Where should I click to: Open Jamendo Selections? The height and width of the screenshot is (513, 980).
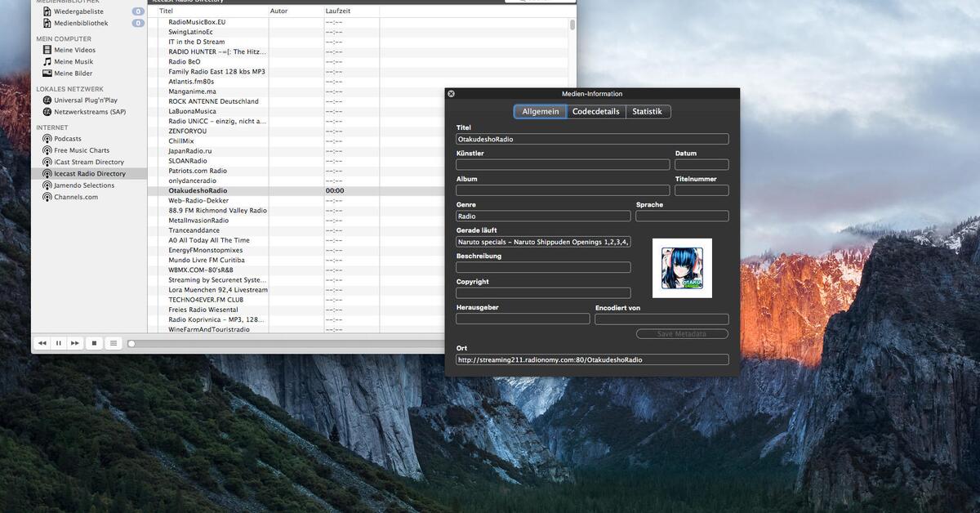point(81,185)
